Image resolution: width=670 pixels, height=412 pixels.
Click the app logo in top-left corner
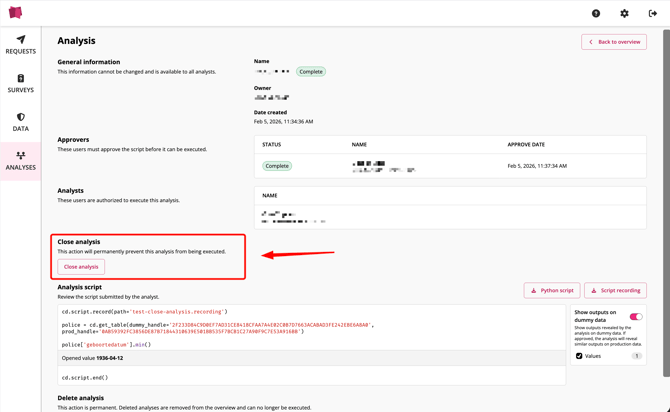pyautogui.click(x=15, y=13)
